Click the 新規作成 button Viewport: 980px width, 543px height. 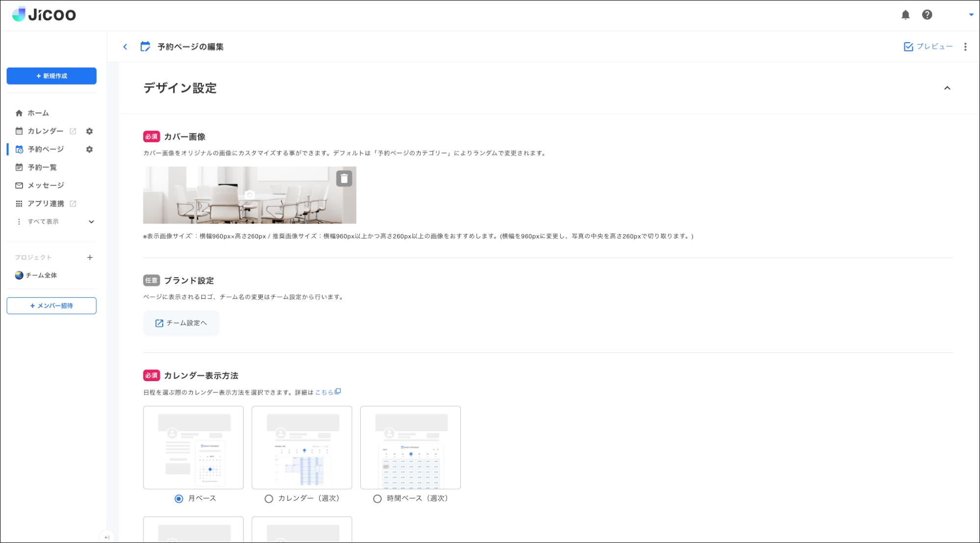pos(51,76)
